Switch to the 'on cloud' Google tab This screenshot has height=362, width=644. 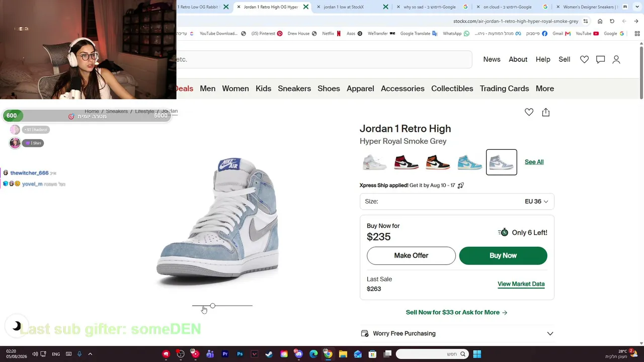(512, 7)
